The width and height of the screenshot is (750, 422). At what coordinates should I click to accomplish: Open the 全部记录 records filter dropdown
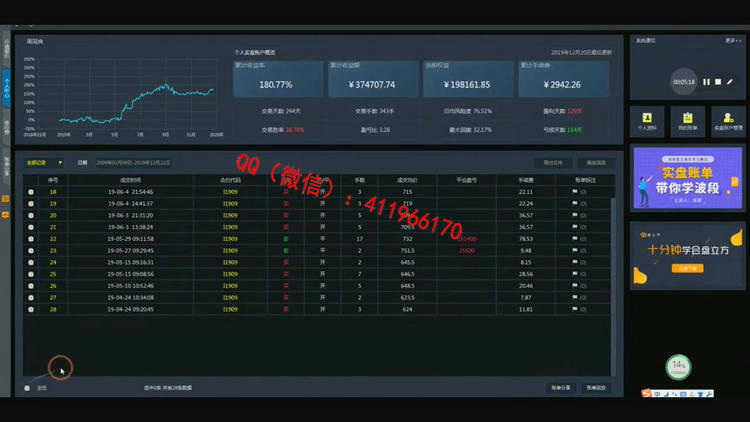pyautogui.click(x=44, y=163)
